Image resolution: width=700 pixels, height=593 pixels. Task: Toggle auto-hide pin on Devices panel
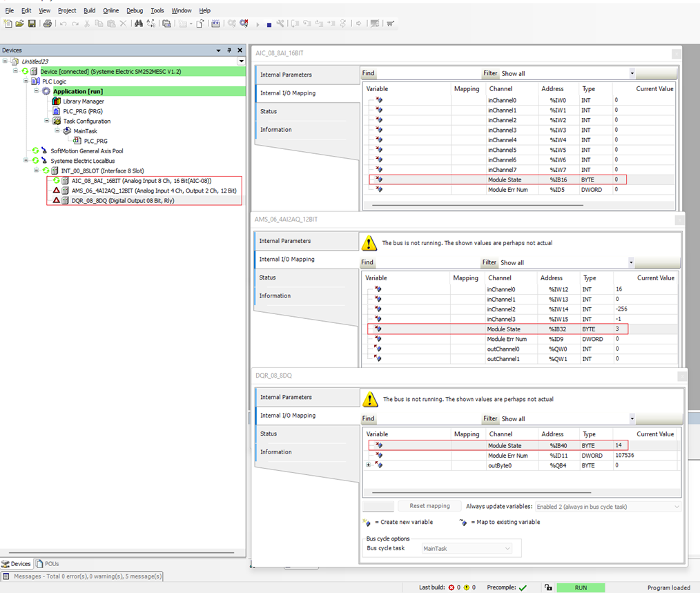(229, 50)
